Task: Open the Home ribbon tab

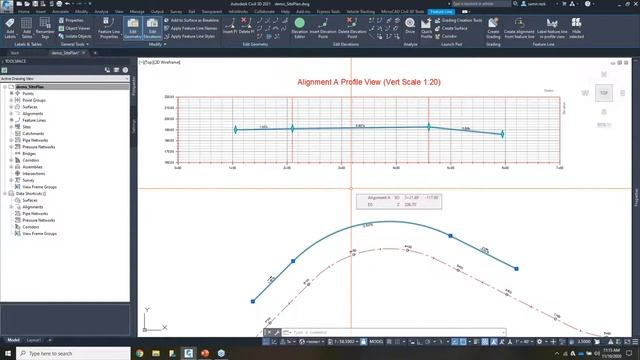Action: tap(24, 11)
